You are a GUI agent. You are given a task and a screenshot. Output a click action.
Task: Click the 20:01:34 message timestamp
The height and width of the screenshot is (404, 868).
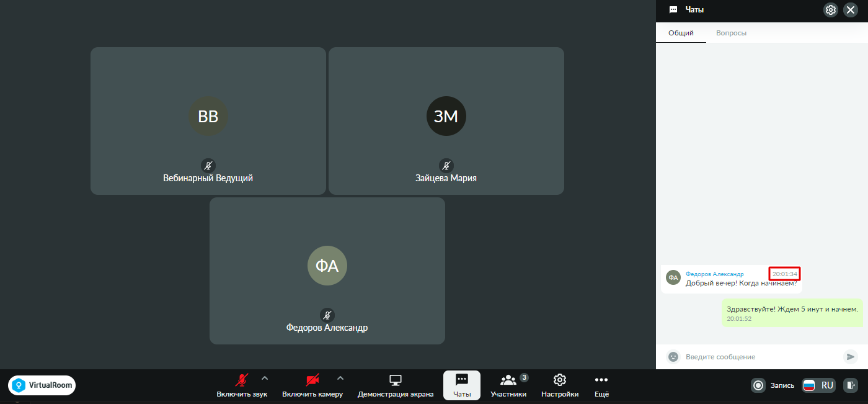click(785, 274)
